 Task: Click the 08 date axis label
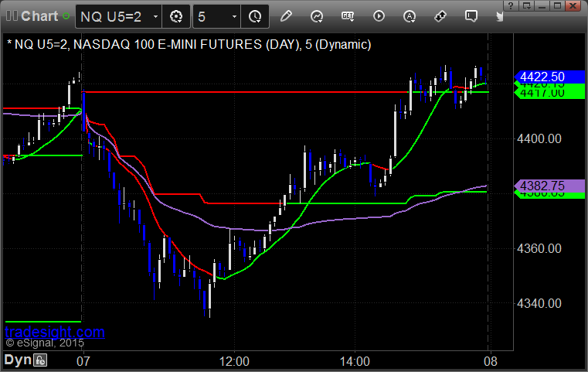tap(491, 361)
